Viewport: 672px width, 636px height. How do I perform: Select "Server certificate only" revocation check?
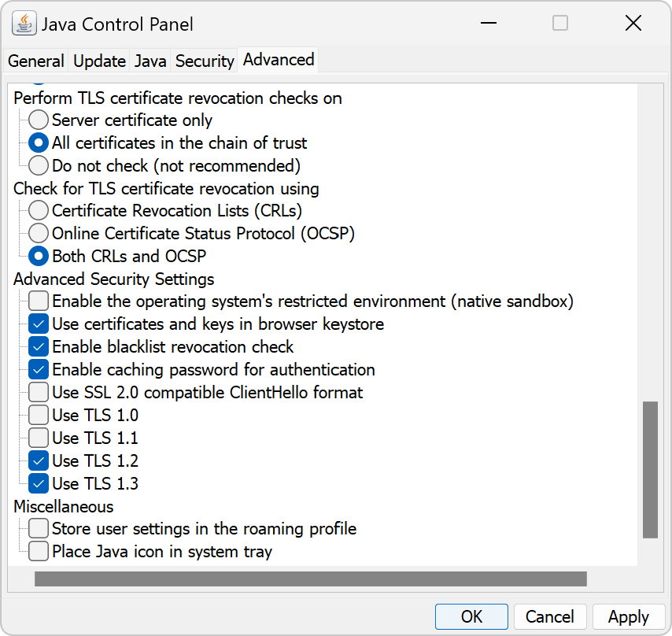[38, 120]
